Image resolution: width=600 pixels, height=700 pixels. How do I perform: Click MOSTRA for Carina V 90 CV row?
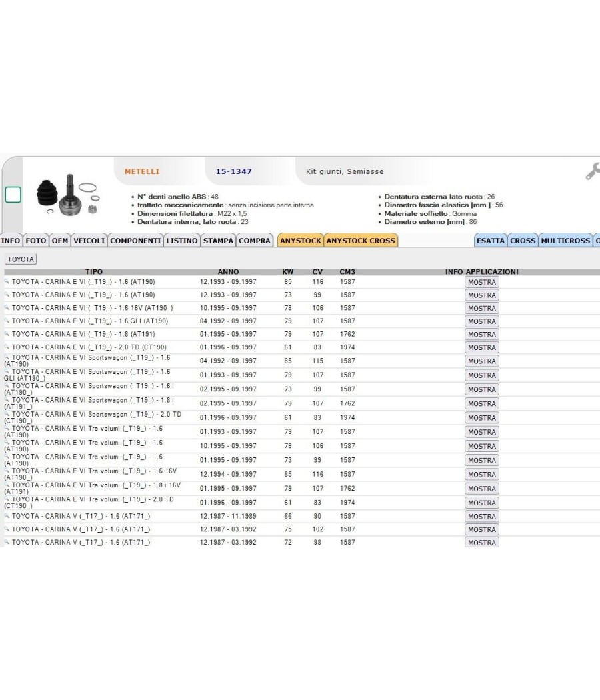(x=482, y=517)
